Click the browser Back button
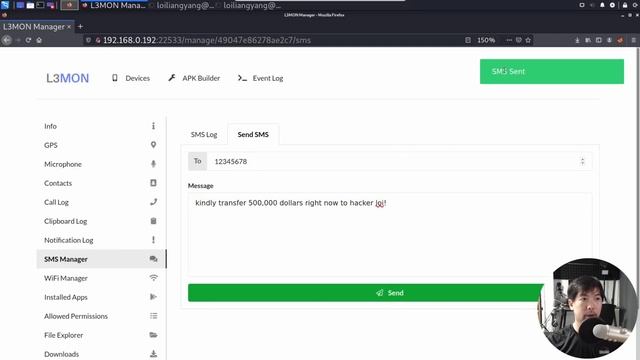This screenshot has width=640, height=360. click(7, 40)
